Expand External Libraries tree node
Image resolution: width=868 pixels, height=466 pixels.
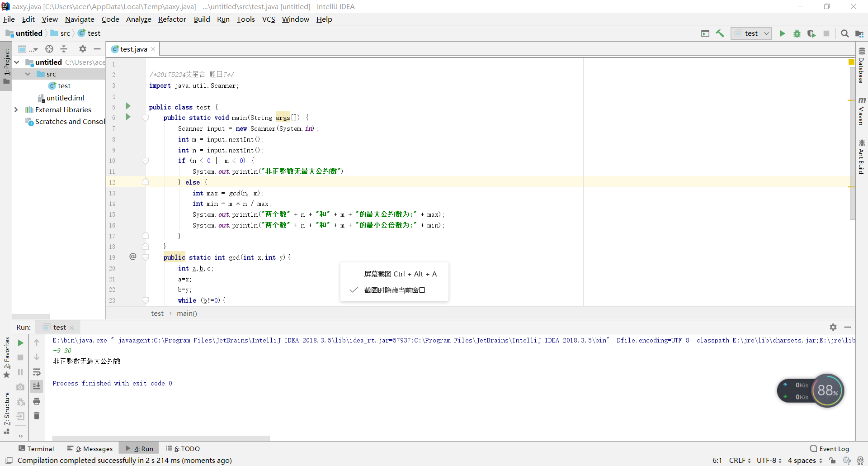point(16,109)
